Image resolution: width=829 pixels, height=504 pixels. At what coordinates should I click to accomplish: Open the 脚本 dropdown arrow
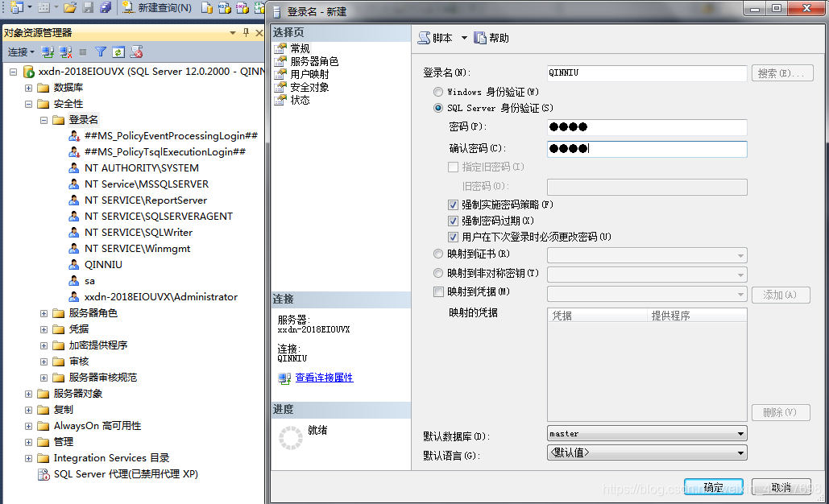[x=464, y=38]
